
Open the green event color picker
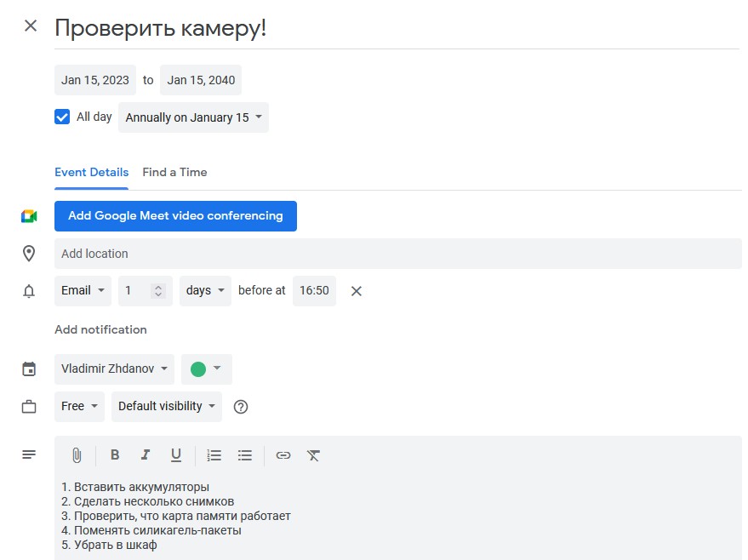pos(207,369)
